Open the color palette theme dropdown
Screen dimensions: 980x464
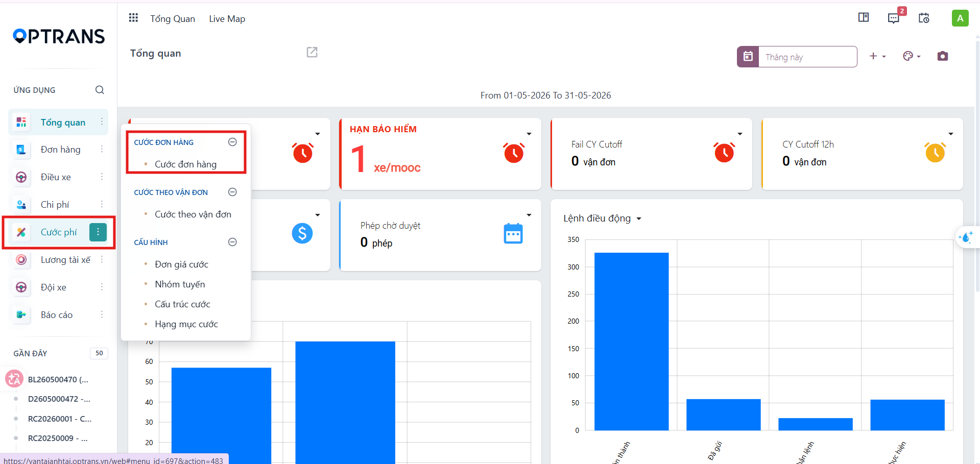(912, 56)
